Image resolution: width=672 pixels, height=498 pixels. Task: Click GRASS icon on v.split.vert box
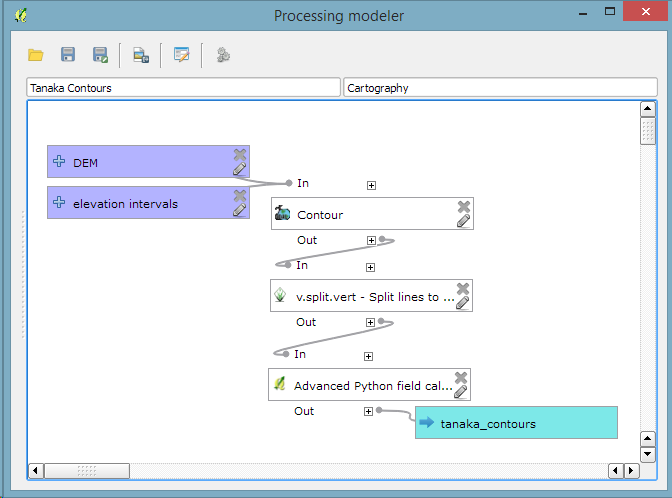pyautogui.click(x=280, y=295)
